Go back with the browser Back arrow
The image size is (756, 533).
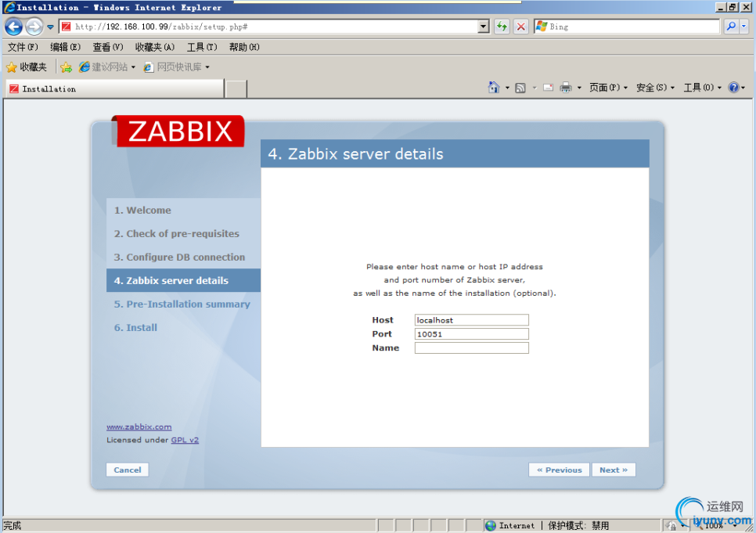[x=13, y=27]
